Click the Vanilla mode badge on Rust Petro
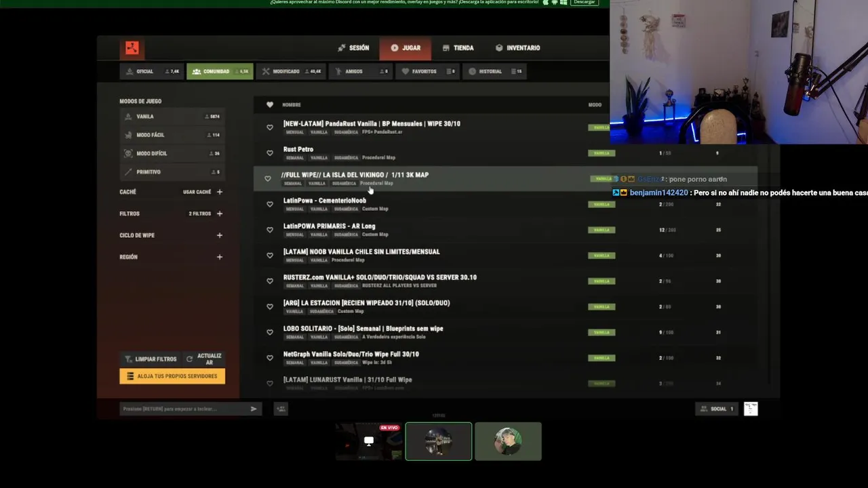868x488 pixels. (601, 153)
